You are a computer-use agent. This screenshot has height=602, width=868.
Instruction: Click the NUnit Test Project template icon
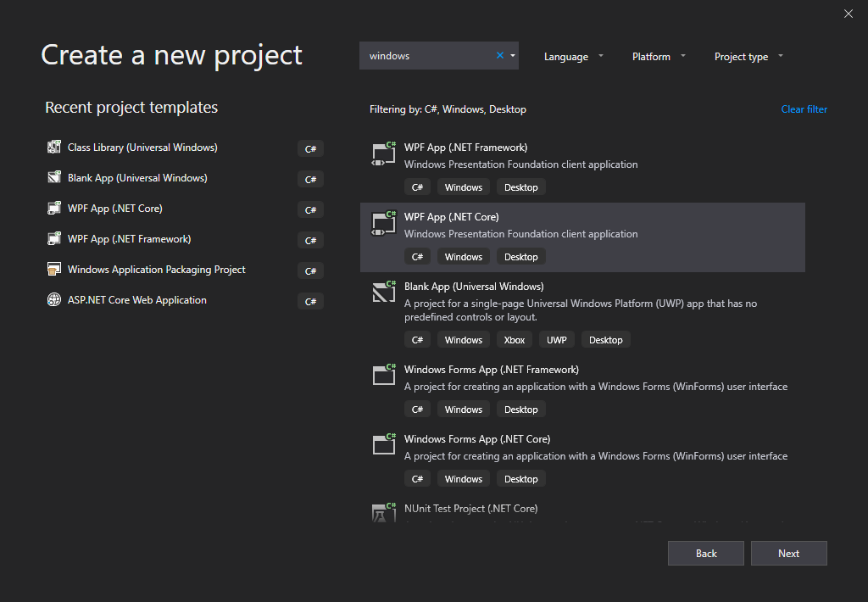pos(385,513)
